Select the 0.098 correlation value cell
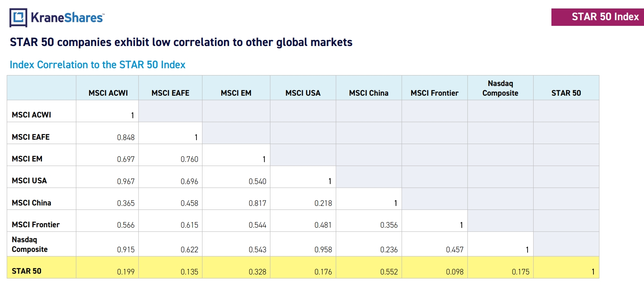This screenshot has height=287, width=644. point(454,272)
